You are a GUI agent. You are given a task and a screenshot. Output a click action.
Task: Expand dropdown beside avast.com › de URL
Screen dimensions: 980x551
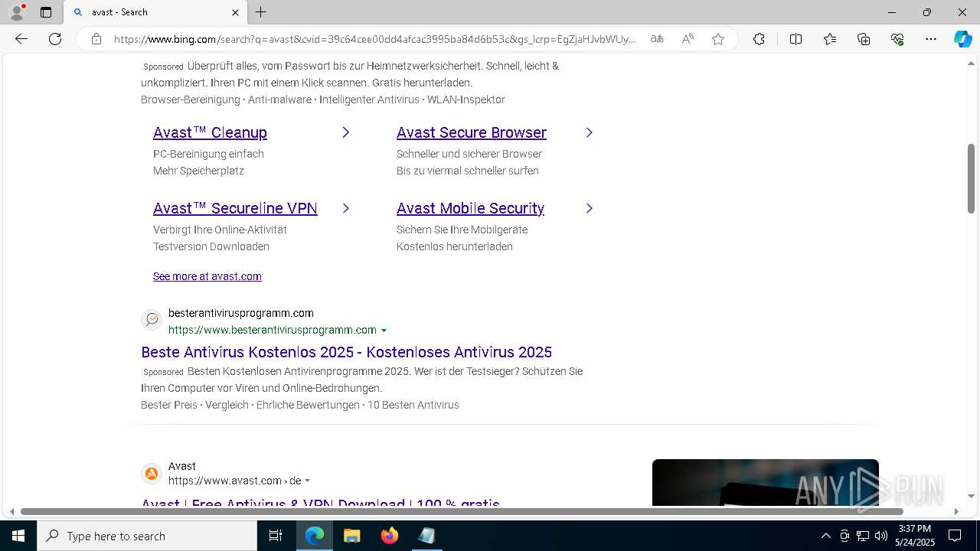click(x=307, y=481)
